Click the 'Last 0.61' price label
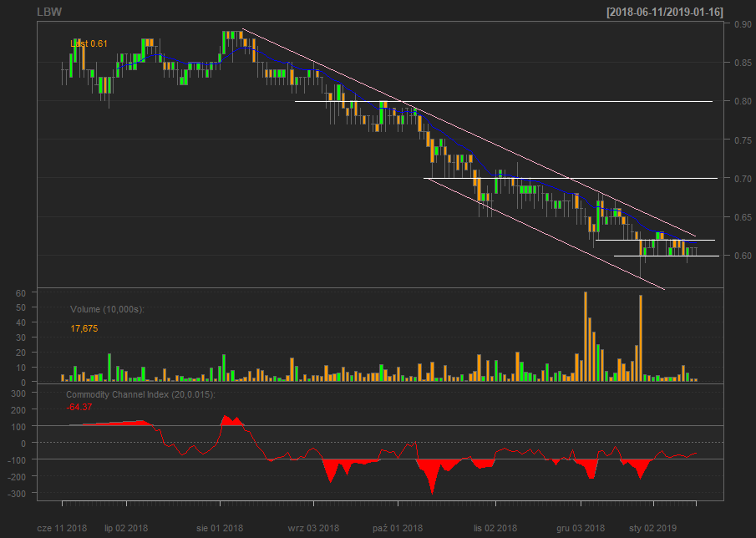Screen dimensions: 756x538 point(89,44)
